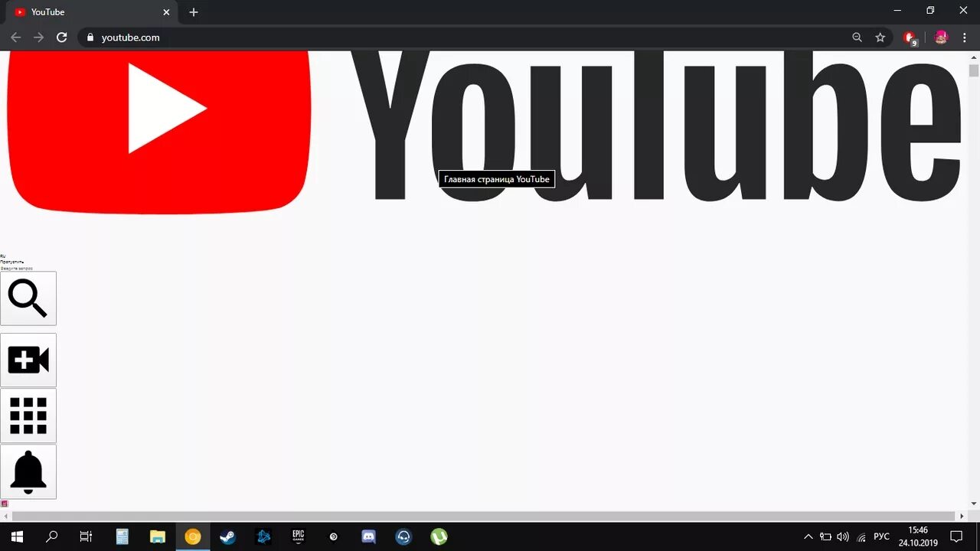Go back with the browser back arrow
The width and height of the screenshot is (980, 551).
15,37
